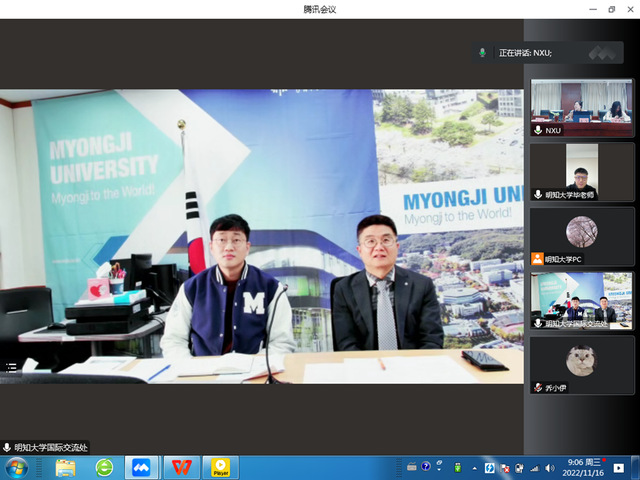Click the 明知大学毕老师 microphone icon
The width and height of the screenshot is (640, 480).
pos(538,195)
